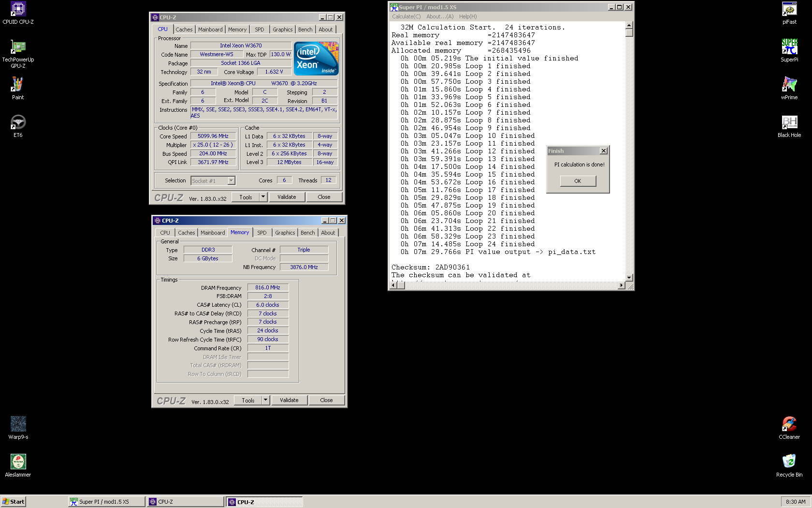Expand Tools dropdown arrow in top CPU-Z
This screenshot has width=812, height=508.
click(x=263, y=197)
